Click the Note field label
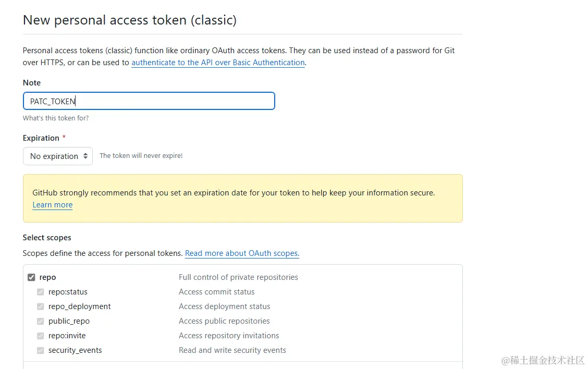The image size is (588, 369). point(32,83)
